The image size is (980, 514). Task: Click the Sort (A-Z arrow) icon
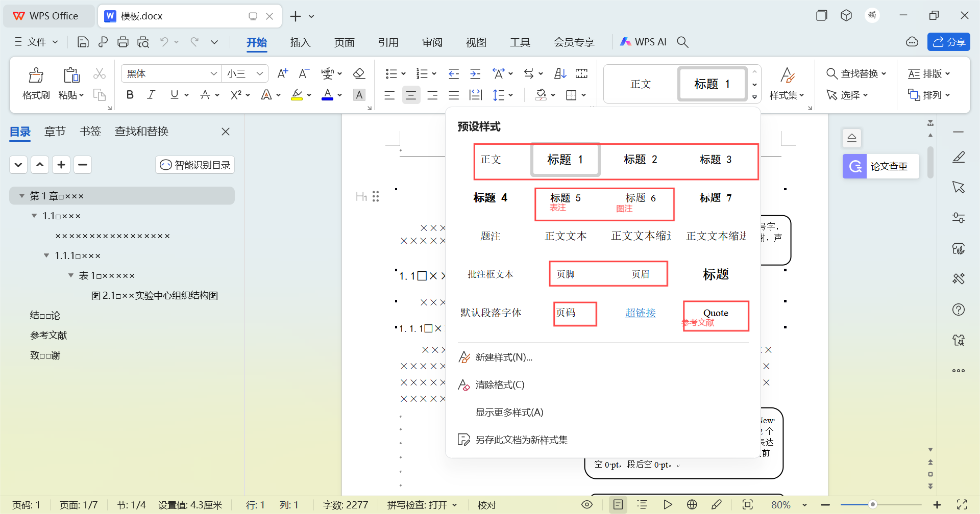coord(560,73)
